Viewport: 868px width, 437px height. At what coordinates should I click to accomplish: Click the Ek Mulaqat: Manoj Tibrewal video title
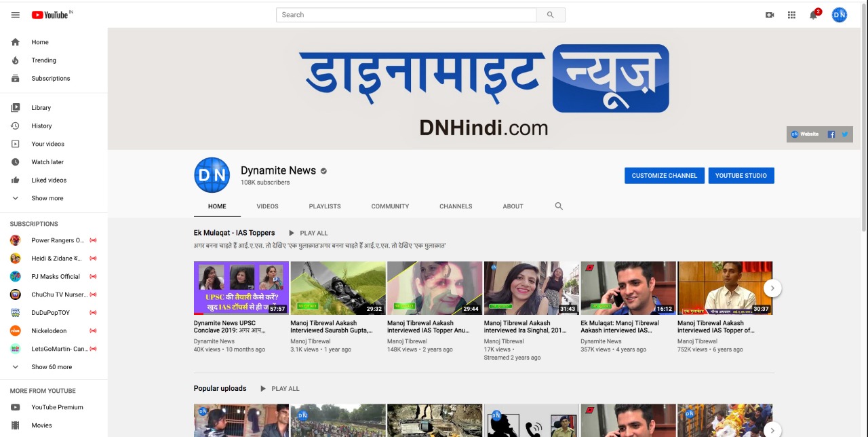[x=620, y=326]
